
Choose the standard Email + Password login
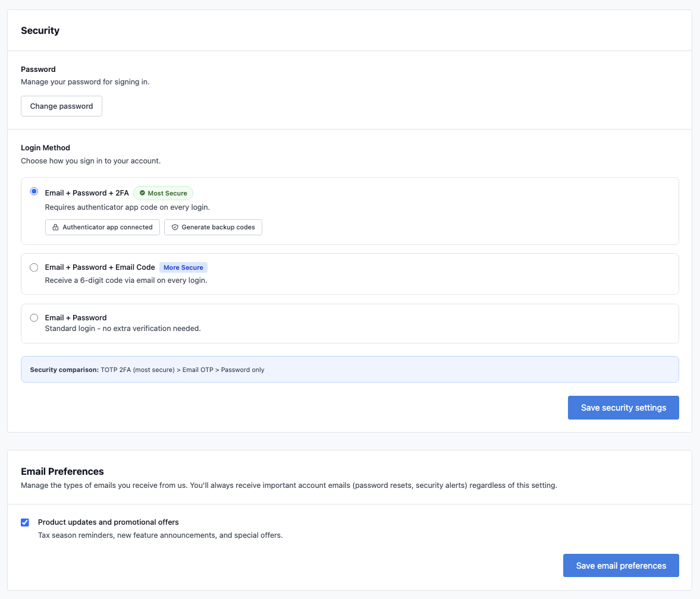click(34, 317)
